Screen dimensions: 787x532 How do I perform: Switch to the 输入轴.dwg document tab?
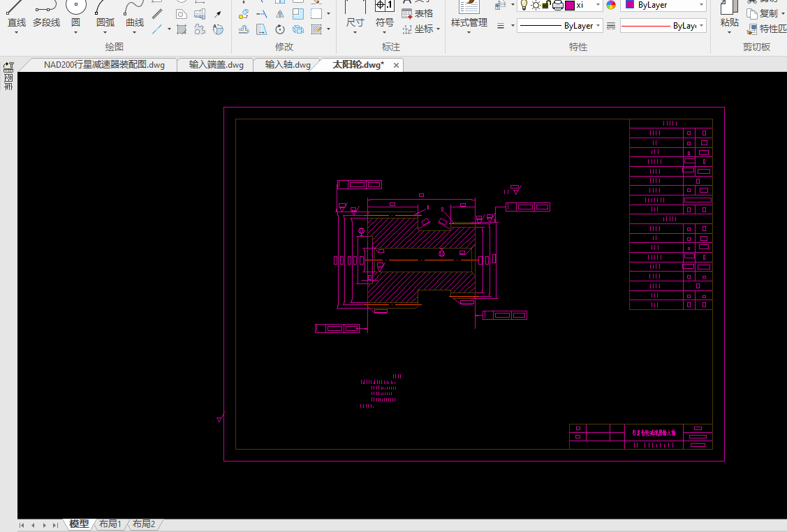click(x=288, y=65)
